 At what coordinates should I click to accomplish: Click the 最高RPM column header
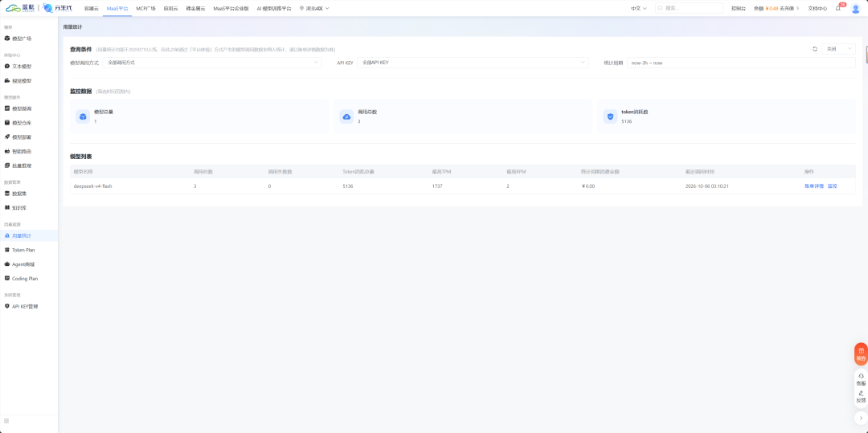[x=516, y=171]
